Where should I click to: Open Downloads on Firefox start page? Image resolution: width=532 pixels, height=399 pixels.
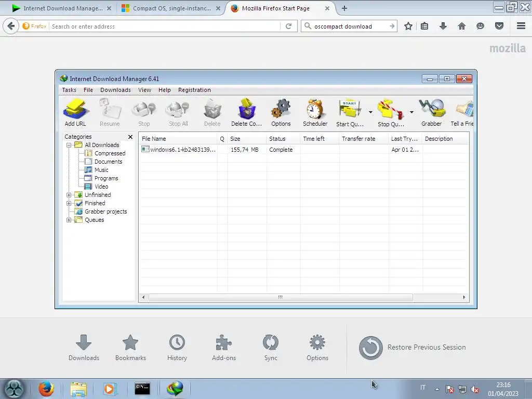(84, 348)
